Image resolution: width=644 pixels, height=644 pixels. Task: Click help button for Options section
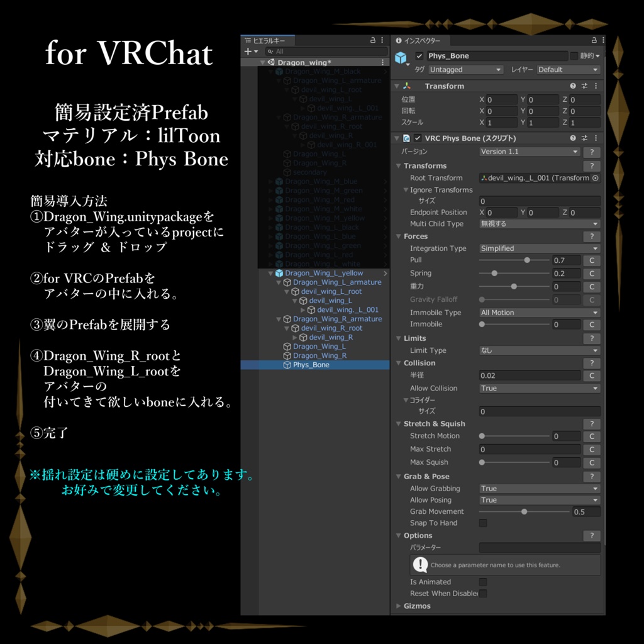click(x=592, y=536)
